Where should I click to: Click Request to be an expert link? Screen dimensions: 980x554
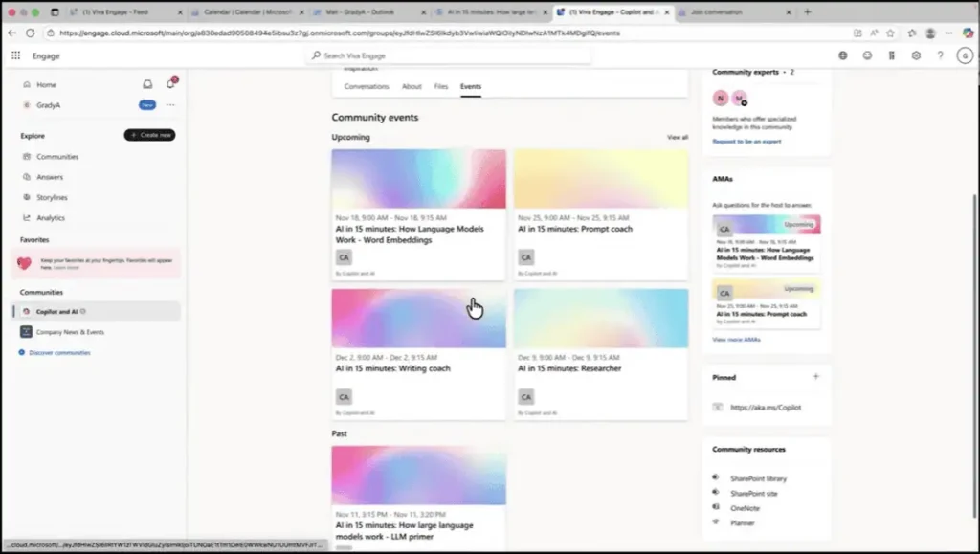pyautogui.click(x=746, y=142)
